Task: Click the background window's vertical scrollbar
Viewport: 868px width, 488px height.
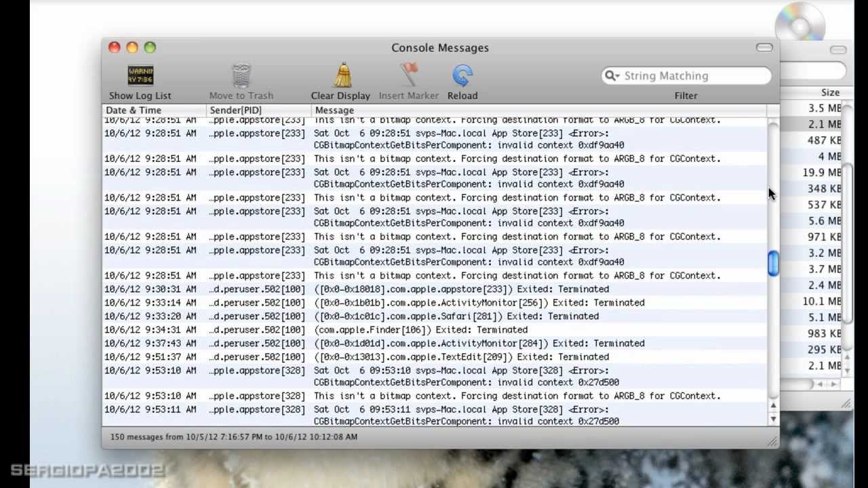Action: [848, 244]
